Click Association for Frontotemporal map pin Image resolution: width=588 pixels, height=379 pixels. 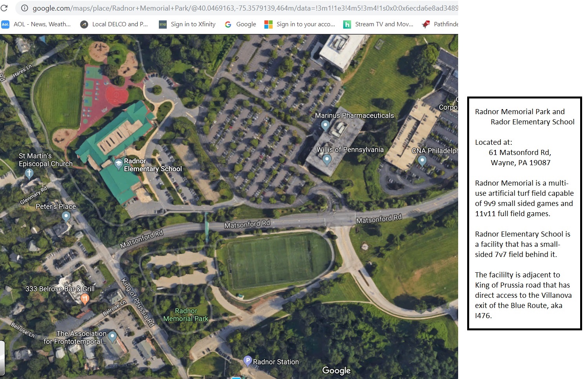click(x=112, y=337)
